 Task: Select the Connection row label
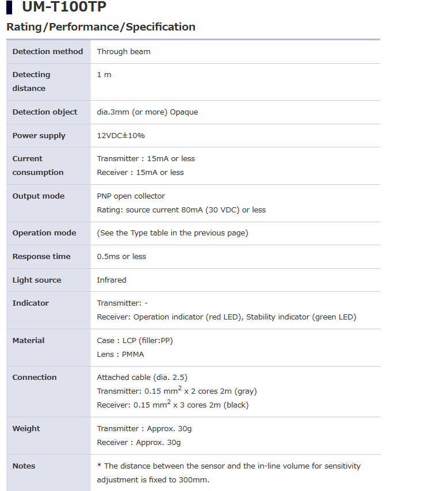pyautogui.click(x=35, y=378)
